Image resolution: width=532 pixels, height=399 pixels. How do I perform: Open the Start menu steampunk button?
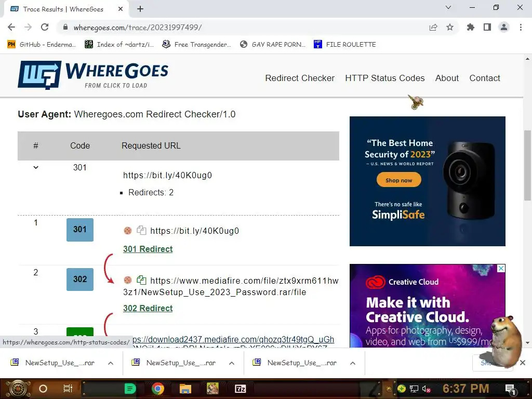[x=18, y=389]
